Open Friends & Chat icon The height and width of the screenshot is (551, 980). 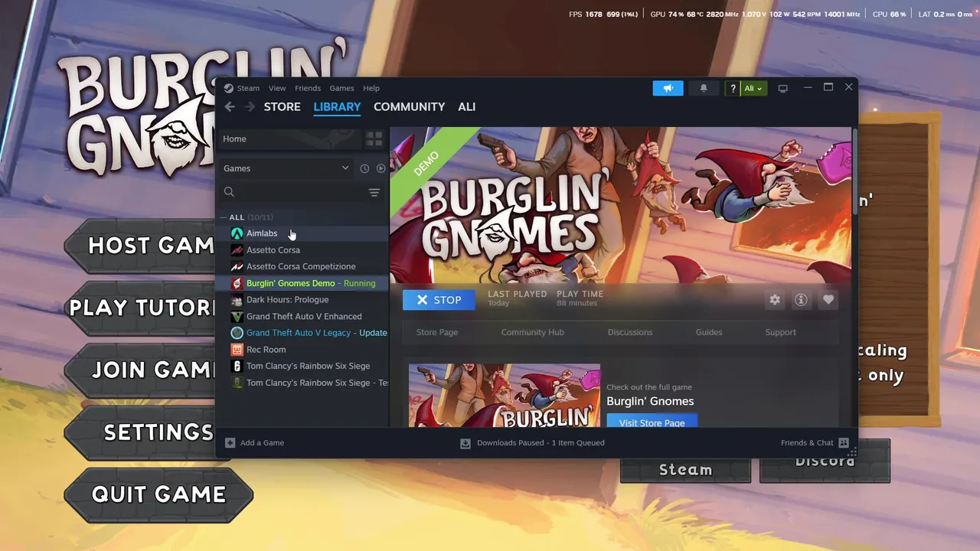click(844, 442)
